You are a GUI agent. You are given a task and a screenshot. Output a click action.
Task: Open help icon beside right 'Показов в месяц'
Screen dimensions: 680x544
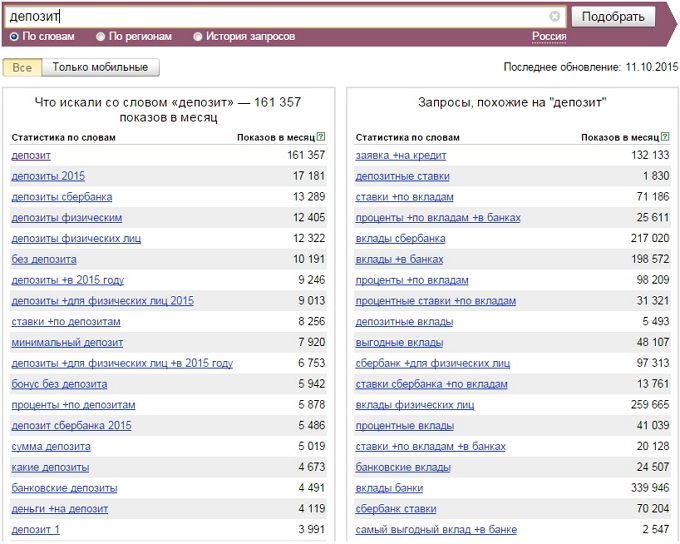point(665,137)
